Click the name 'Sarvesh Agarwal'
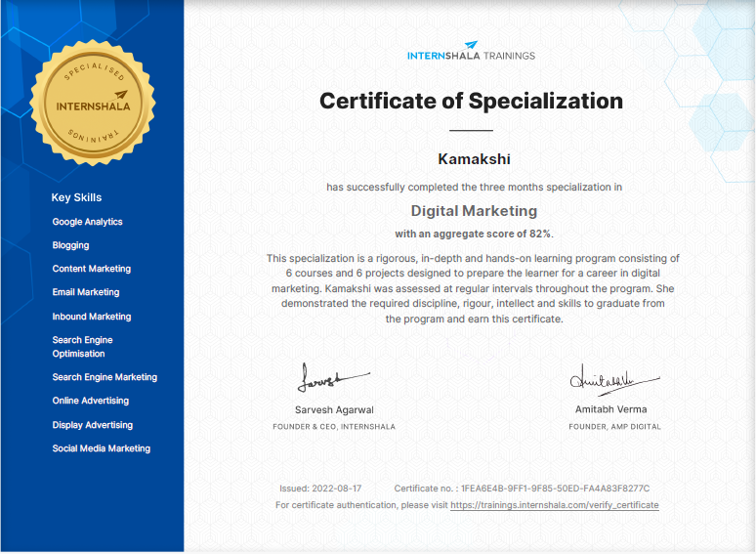The width and height of the screenshot is (756, 554). point(334,409)
